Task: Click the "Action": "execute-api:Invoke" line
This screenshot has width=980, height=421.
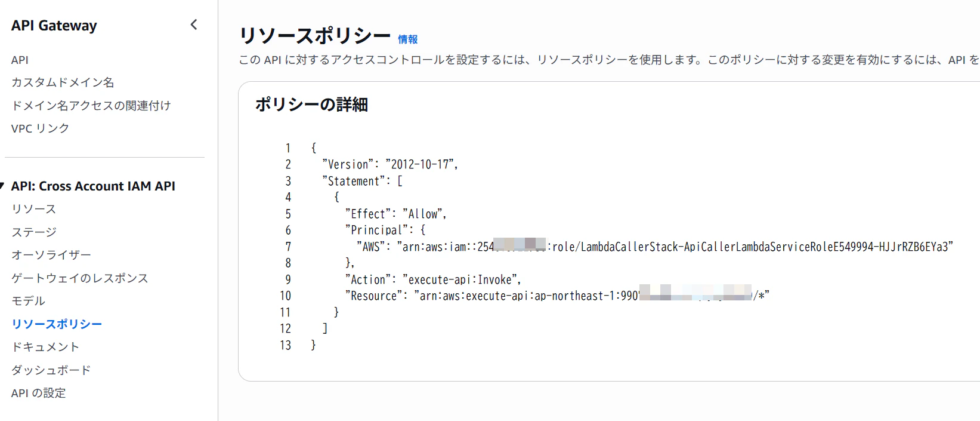Action: tap(433, 279)
